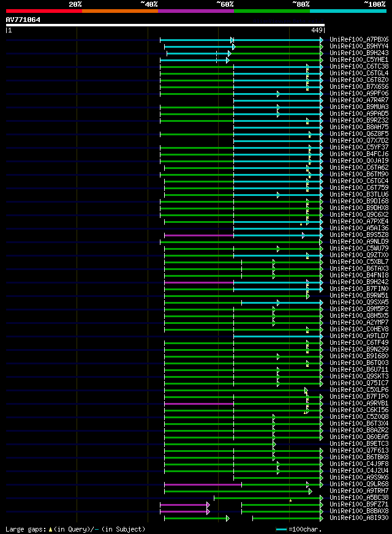Click the UniRef100_C6KI56 entry
The image size is (392, 534).
click(x=359, y=410)
